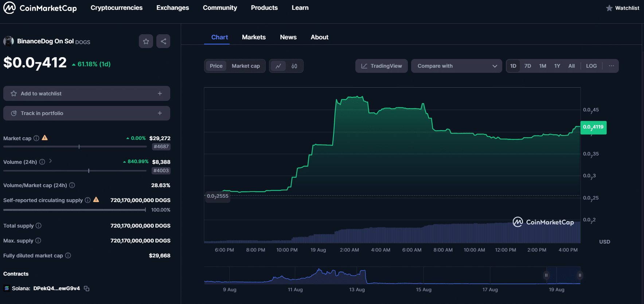Screen dimensions: 644x304
Task: Click the Solana chain logo icon
Action: coord(7,288)
